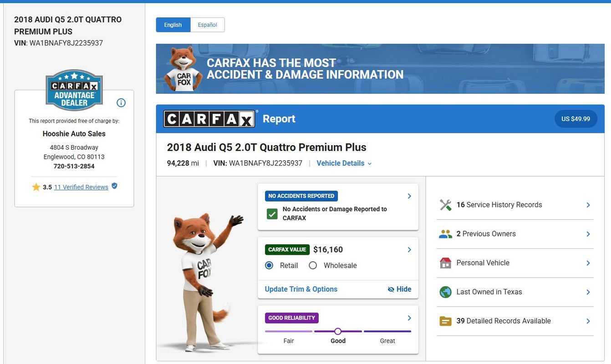Click the NO ACCIDENTS REPORTED blue badge
611x364 pixels.
tap(301, 196)
